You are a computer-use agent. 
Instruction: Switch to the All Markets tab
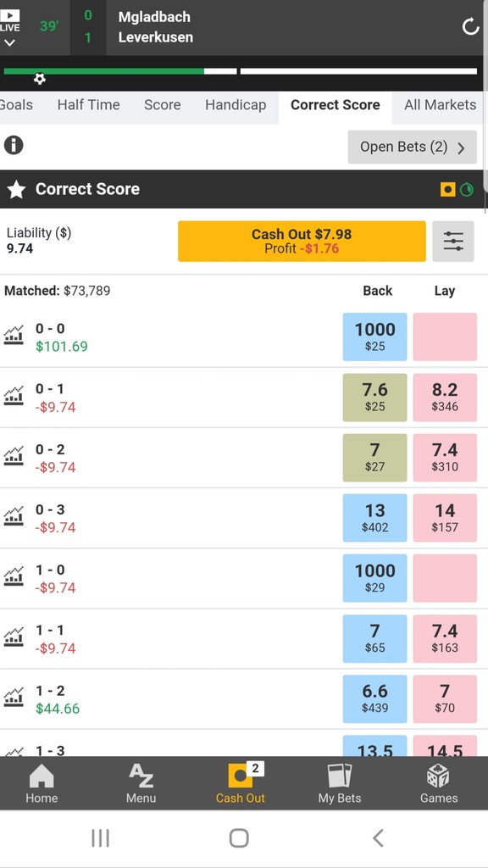click(440, 105)
